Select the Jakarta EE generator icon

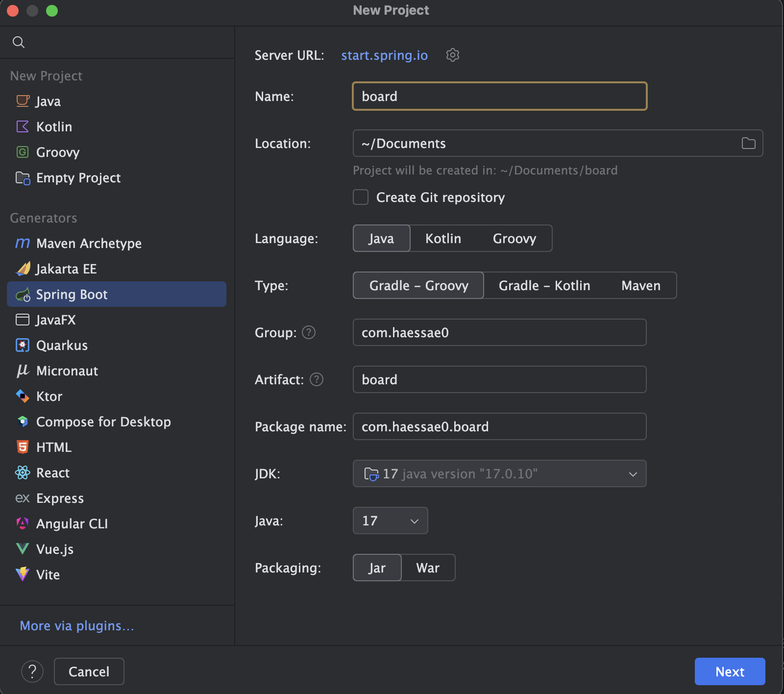tap(23, 269)
